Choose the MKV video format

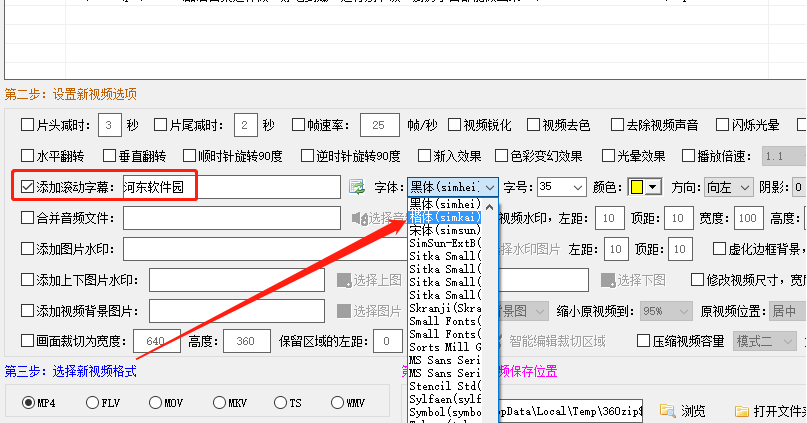point(219,402)
